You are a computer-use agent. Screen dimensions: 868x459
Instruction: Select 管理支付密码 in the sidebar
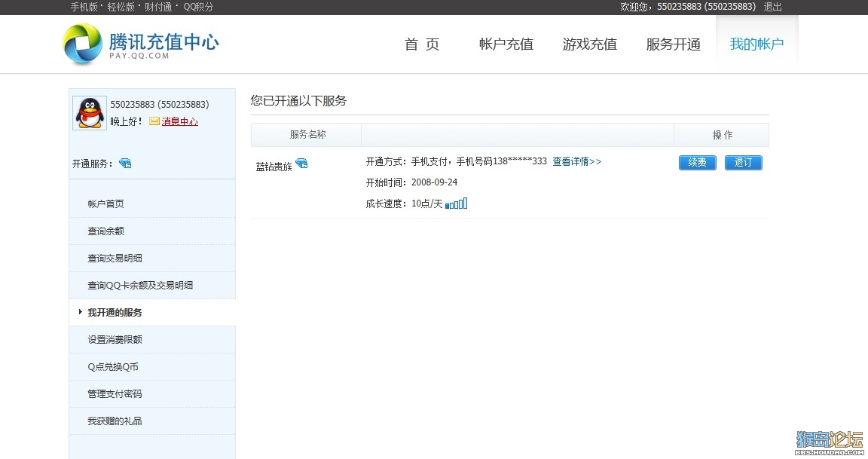tap(152, 393)
